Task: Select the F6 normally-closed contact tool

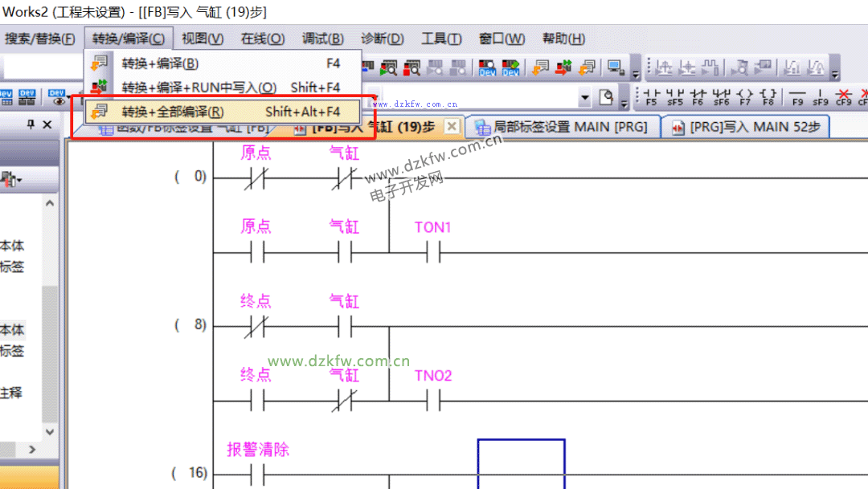Action: pyautogui.click(x=698, y=98)
